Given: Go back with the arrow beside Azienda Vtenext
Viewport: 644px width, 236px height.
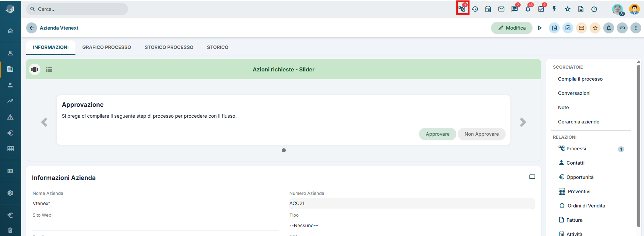Looking at the screenshot, I should tap(32, 28).
